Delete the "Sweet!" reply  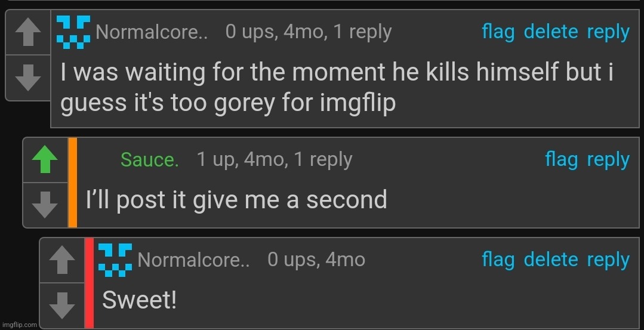point(551,260)
